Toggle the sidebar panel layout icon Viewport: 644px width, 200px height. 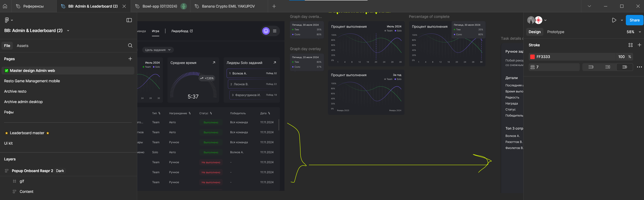pos(129,20)
